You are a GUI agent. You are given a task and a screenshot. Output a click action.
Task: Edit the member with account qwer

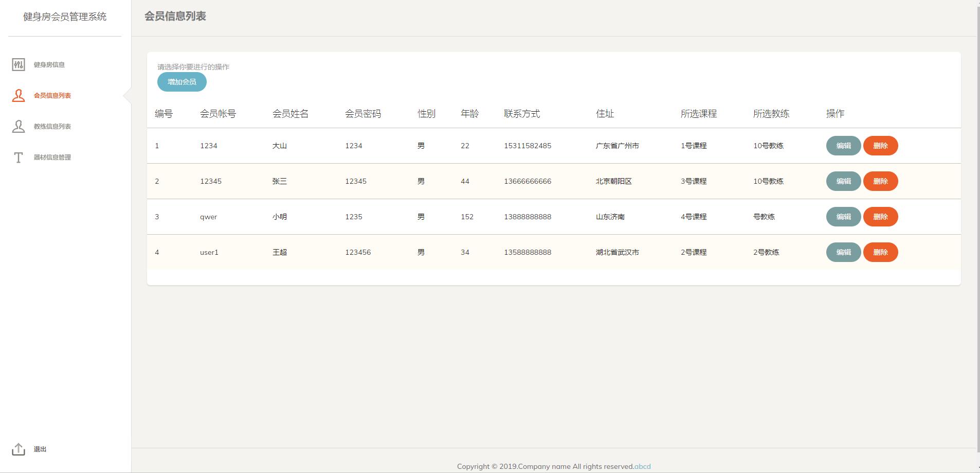coord(843,217)
